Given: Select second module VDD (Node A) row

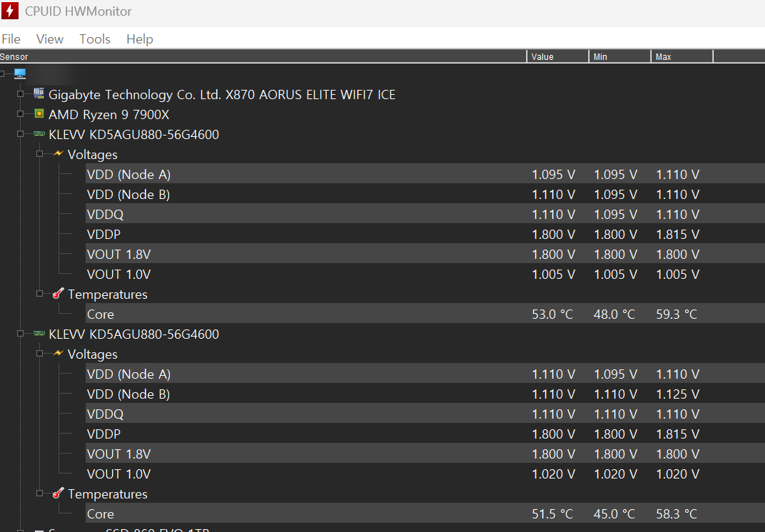Looking at the screenshot, I should pos(425,374).
